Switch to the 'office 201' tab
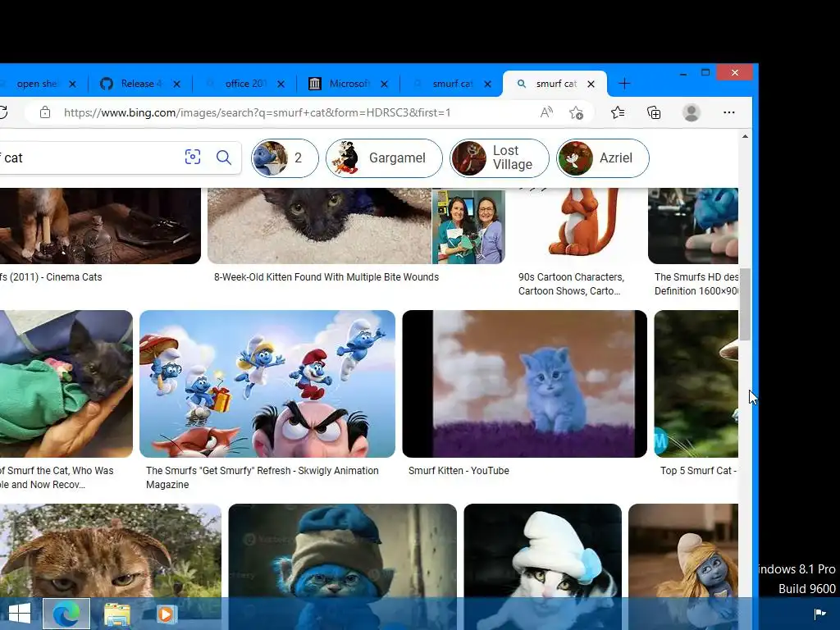The height and width of the screenshot is (630, 840). pos(244,84)
